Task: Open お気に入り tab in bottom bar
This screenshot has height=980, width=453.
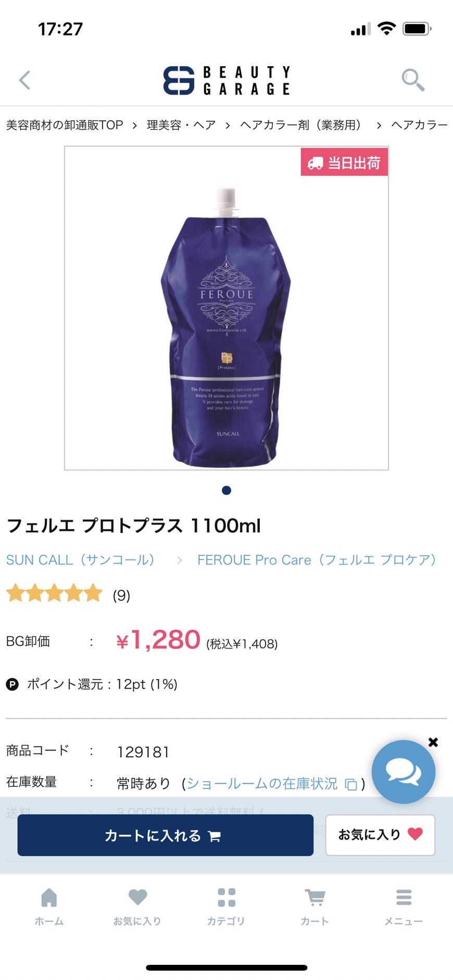Action: pyautogui.click(x=137, y=907)
